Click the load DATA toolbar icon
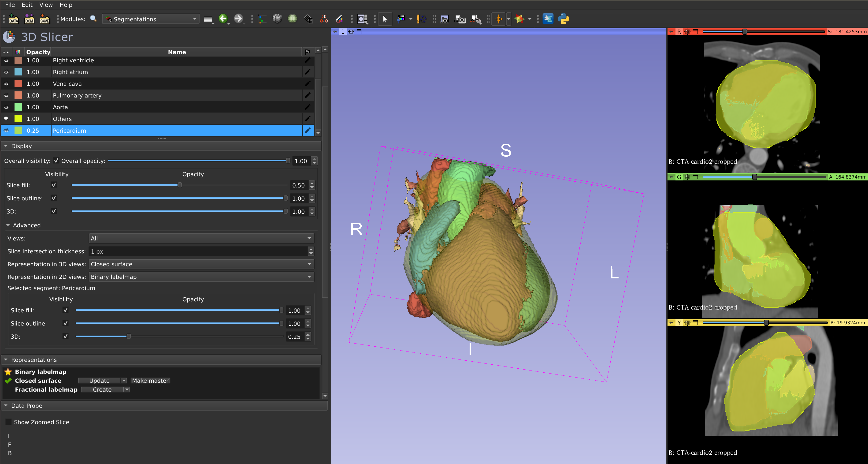Viewport: 868px width, 464px height. tap(14, 19)
